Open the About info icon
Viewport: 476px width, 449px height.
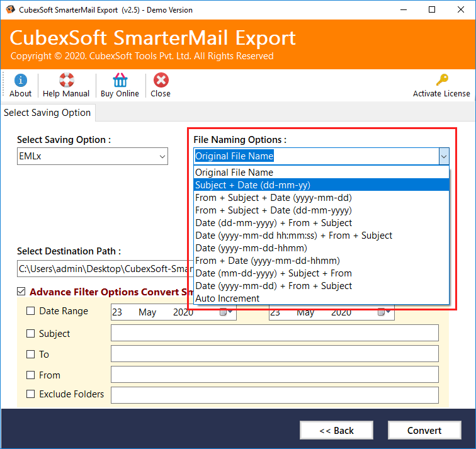pyautogui.click(x=20, y=81)
